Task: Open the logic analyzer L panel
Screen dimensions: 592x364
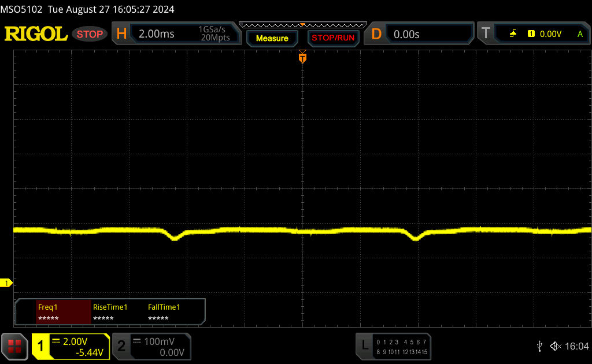Action: [x=365, y=345]
